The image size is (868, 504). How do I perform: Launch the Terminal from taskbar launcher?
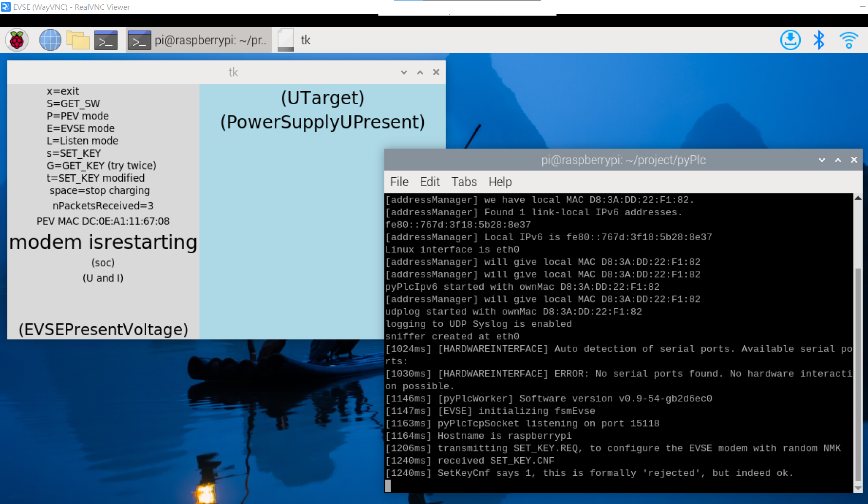coord(106,40)
